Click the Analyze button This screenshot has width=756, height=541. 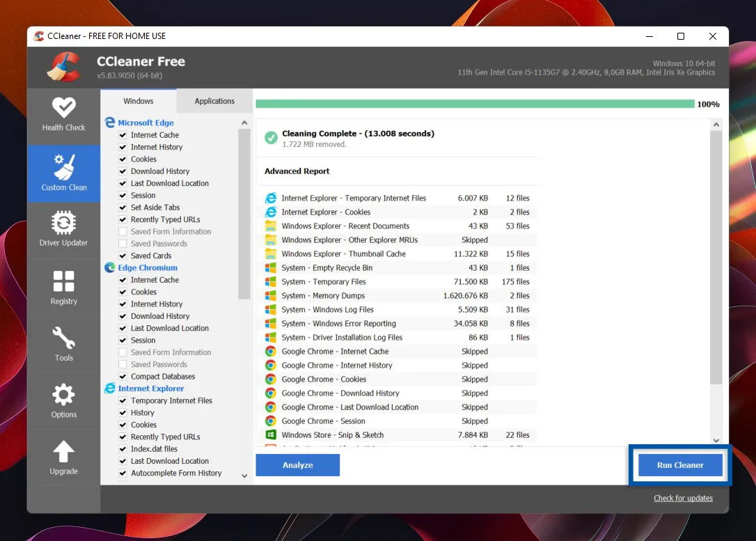[297, 465]
